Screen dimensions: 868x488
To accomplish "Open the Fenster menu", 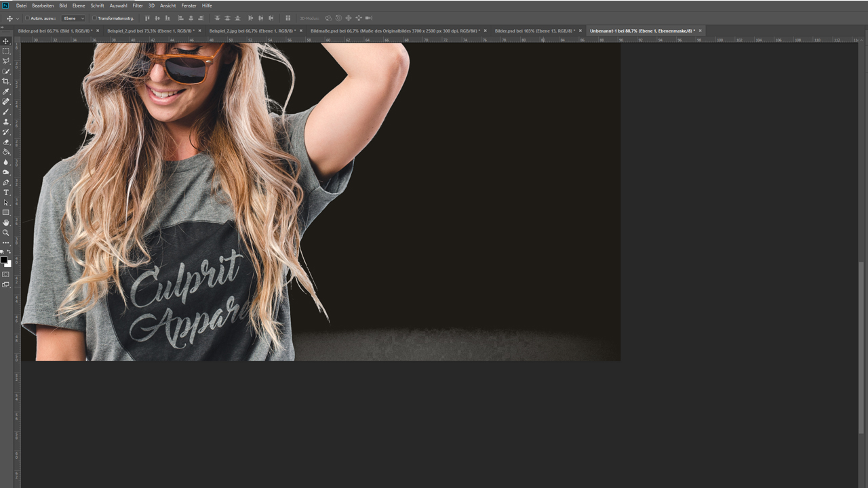I will pos(189,5).
